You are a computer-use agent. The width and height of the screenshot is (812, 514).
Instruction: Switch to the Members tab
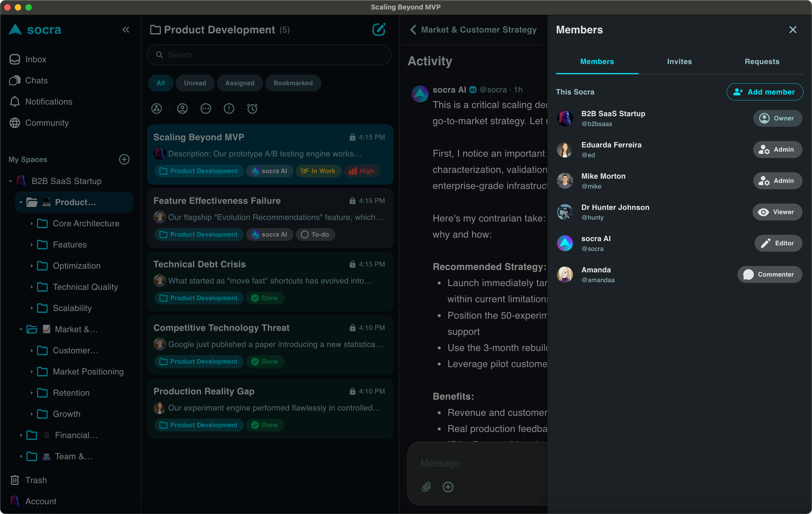pos(597,61)
